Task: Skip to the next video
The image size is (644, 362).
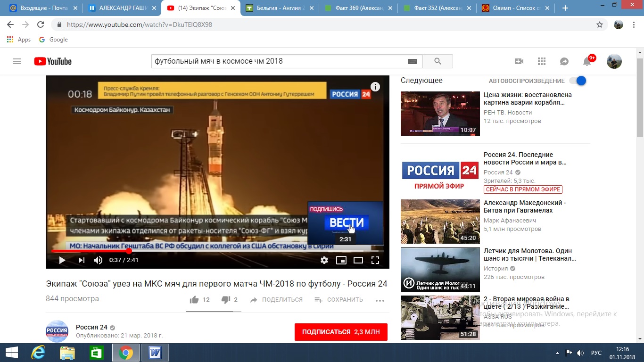Action: coord(81,260)
